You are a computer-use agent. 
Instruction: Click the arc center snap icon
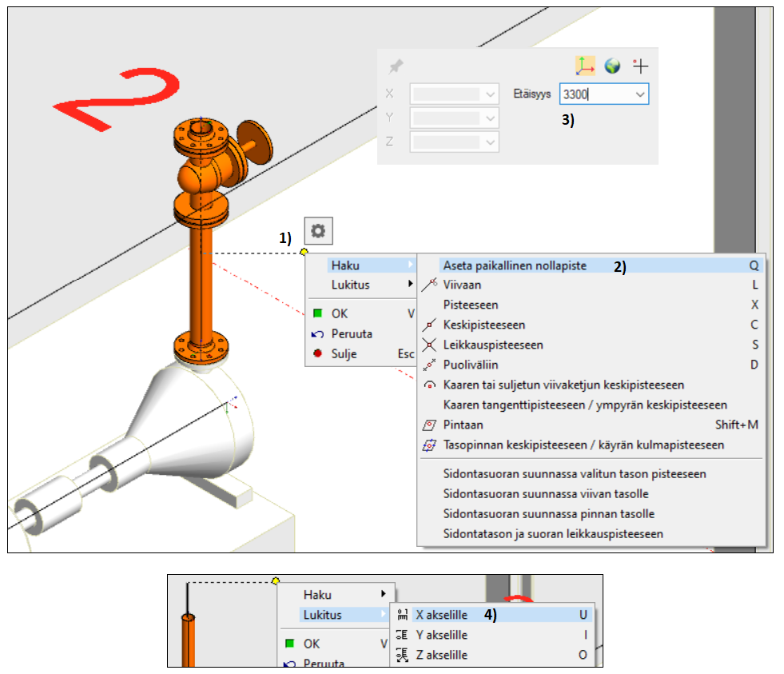(x=429, y=385)
